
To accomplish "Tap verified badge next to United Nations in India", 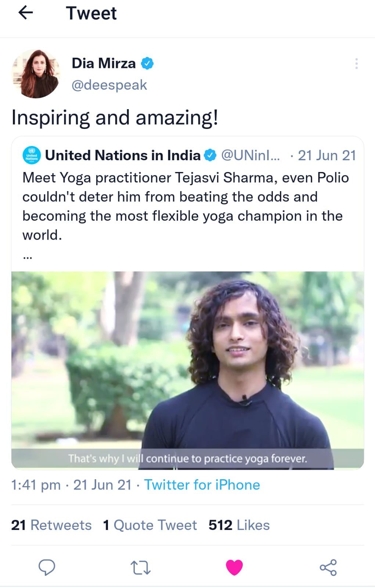I will click(x=210, y=155).
